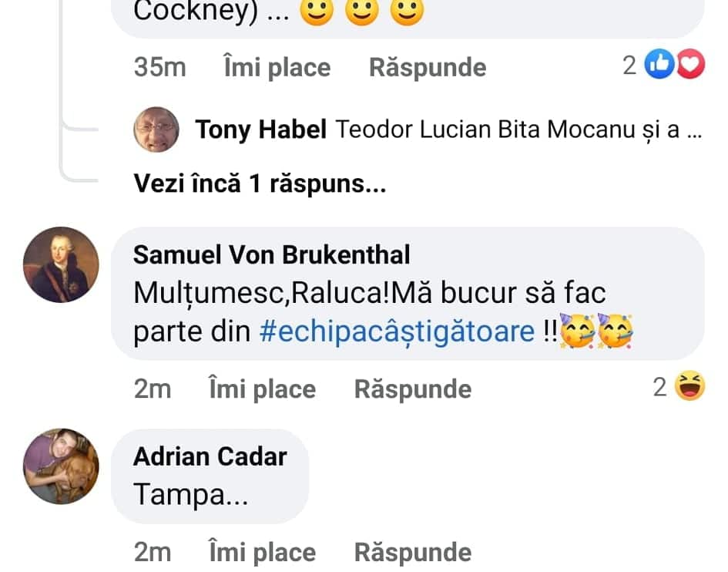Viewport: 728px width, 572px height.
Task: Like Samuel Von Brukenthal's comment
Action: 262,389
